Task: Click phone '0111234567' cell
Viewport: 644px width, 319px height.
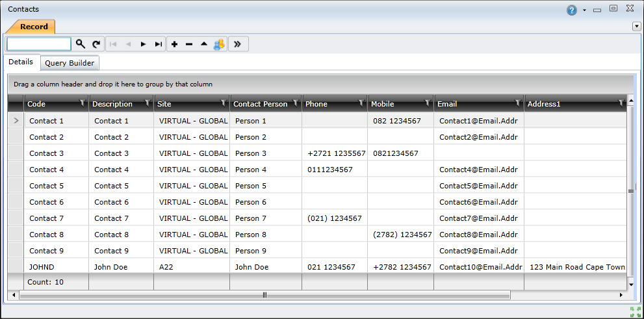Action: [335, 170]
